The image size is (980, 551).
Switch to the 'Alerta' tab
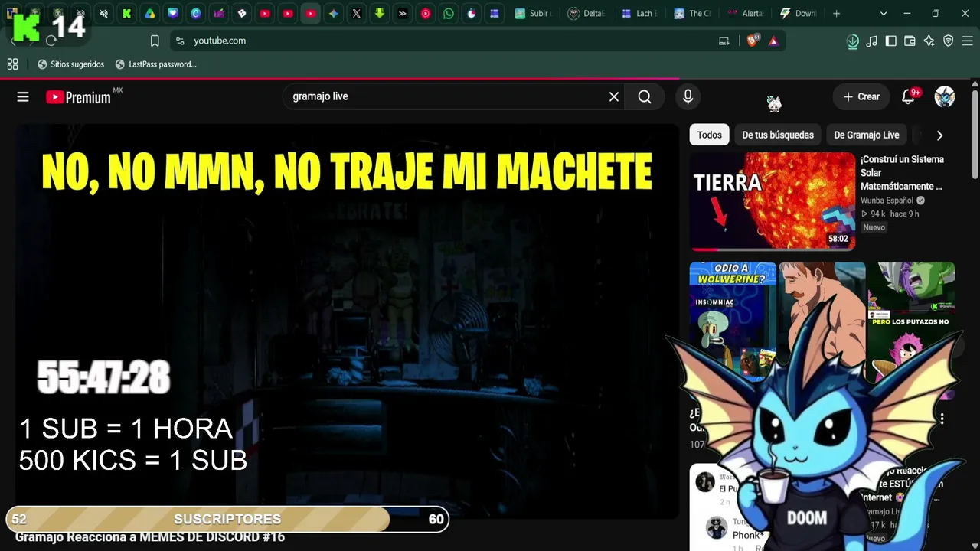click(x=745, y=13)
